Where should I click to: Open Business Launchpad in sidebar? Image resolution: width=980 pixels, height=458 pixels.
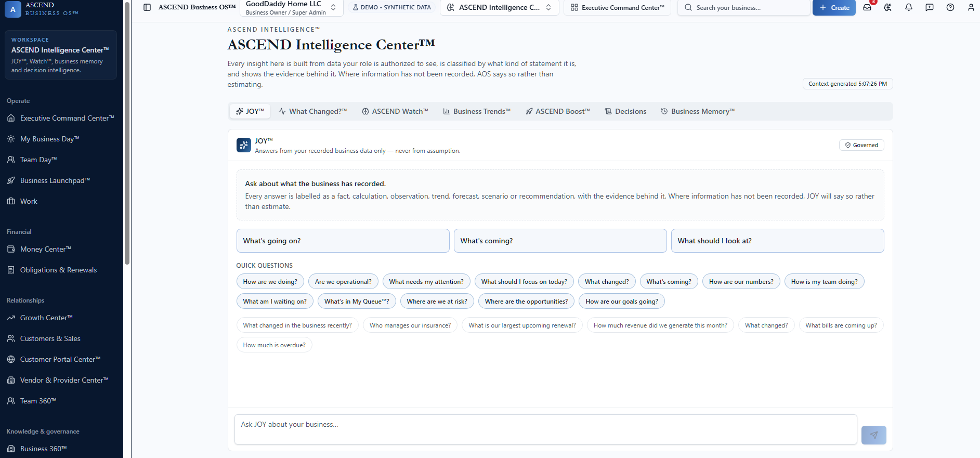click(61, 180)
